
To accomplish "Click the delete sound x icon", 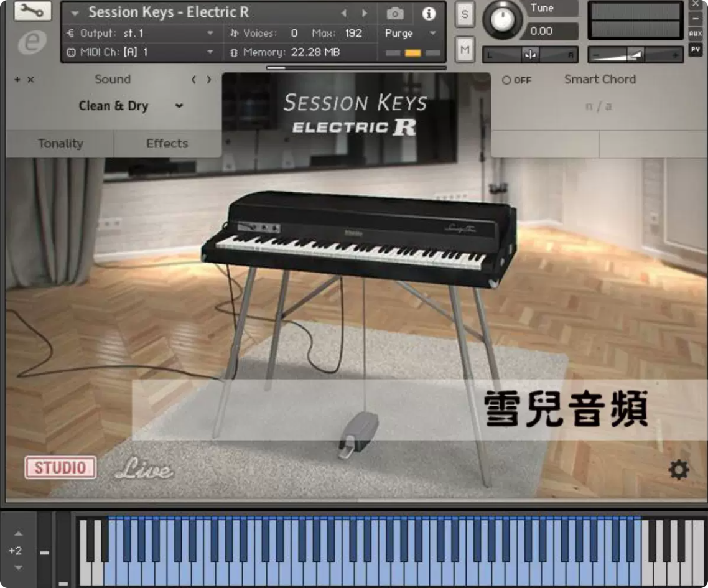I will point(30,80).
